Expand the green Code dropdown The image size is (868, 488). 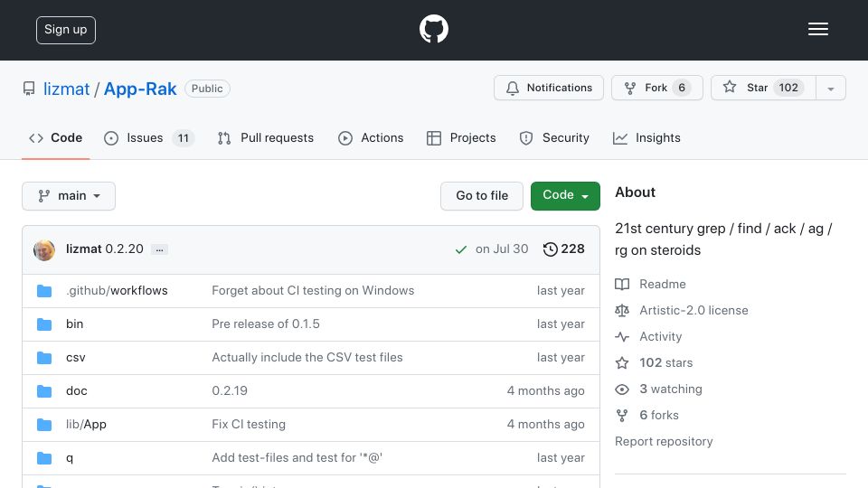tap(565, 196)
